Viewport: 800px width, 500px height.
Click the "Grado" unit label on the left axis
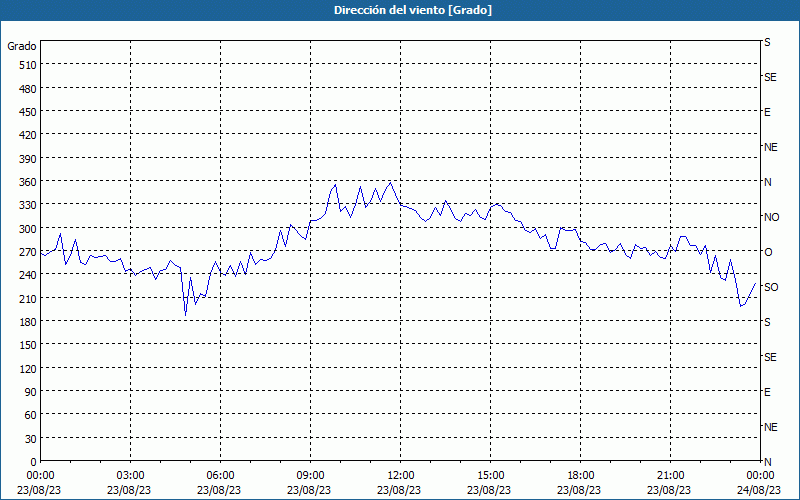tap(22, 46)
